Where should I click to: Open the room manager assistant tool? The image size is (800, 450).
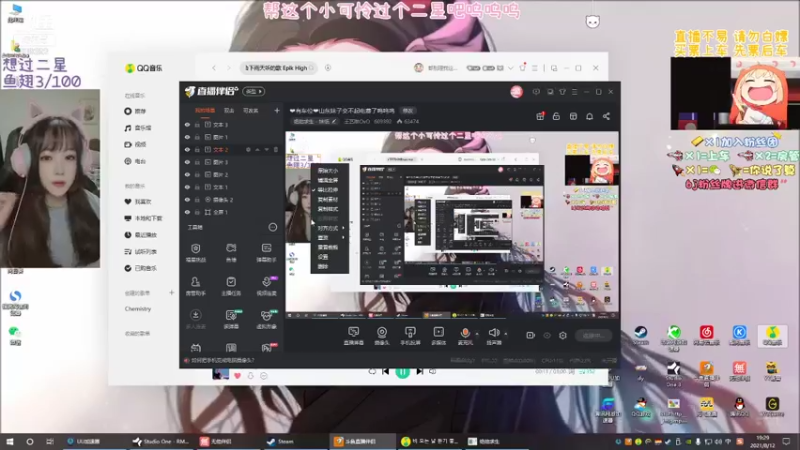point(195,286)
